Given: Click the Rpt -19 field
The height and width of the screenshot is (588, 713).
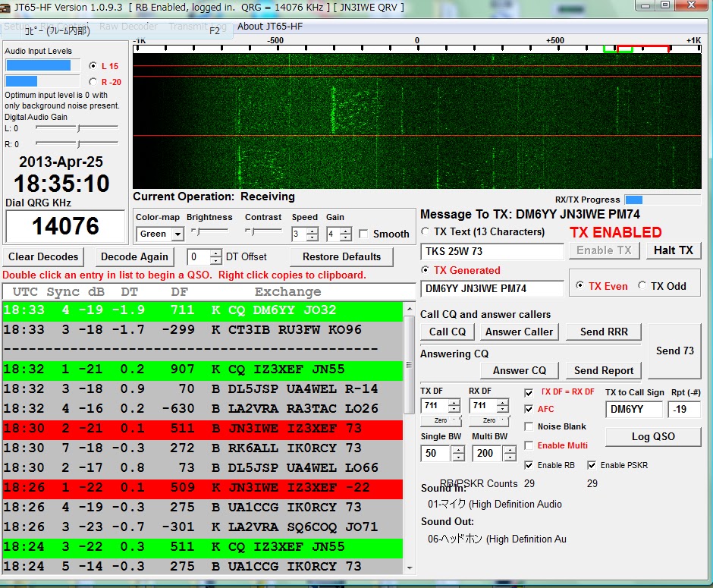Looking at the screenshot, I should pos(684,409).
